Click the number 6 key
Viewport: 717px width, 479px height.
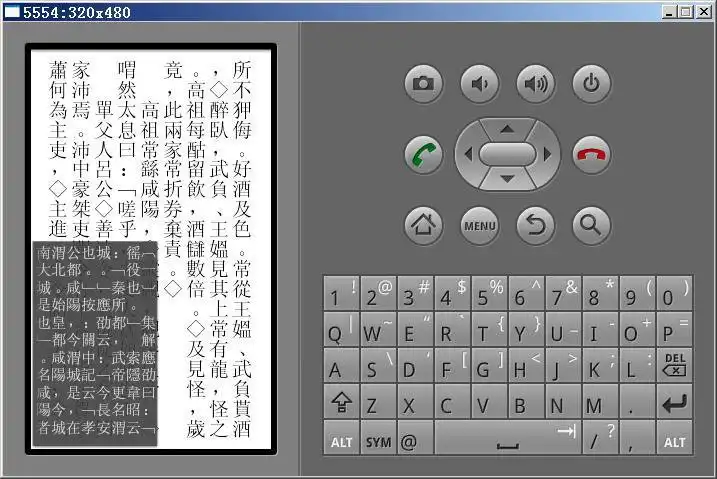(x=527, y=293)
